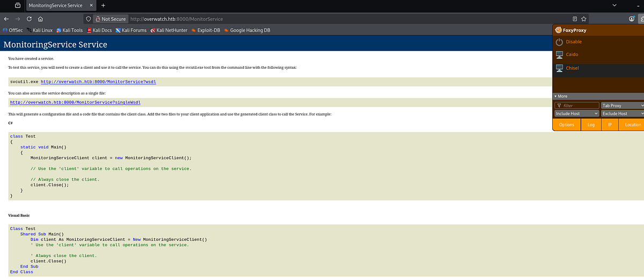This screenshot has height=280, width=644.
Task: Go forward with the forward arrow
Action: coord(18,18)
